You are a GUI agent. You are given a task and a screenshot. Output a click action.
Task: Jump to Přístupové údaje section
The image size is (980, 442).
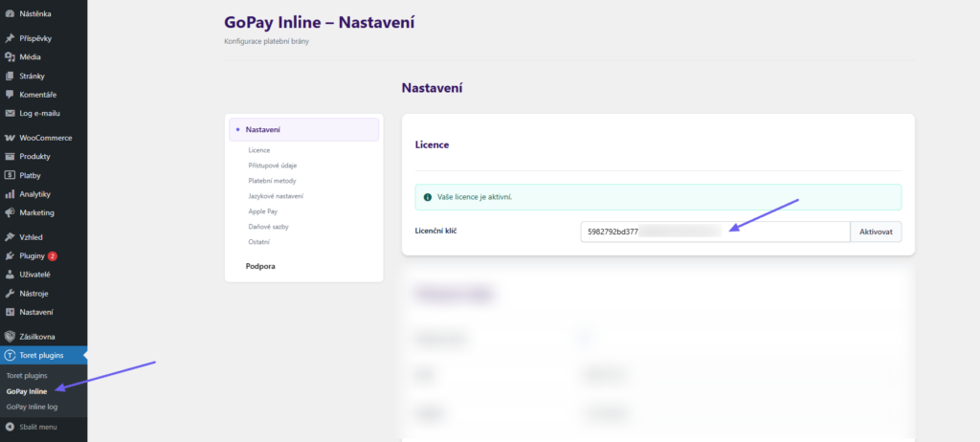(272, 166)
